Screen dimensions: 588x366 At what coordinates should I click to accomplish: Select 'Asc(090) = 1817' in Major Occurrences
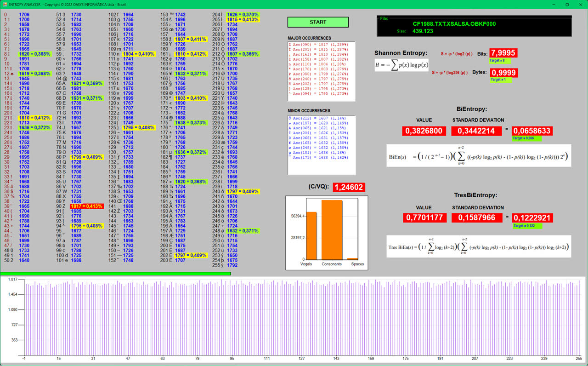pos(317,45)
